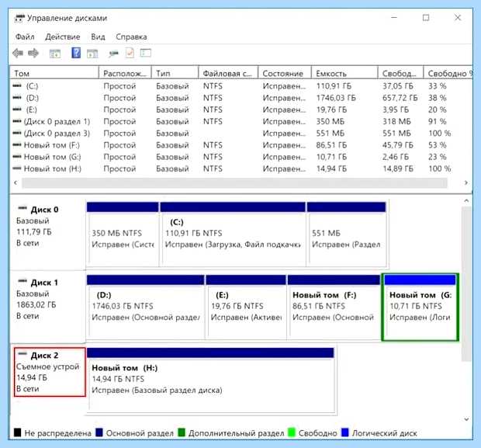Screen dimensions: 481x448
Task: Click the Back arrow toolbar icon
Action: coord(18,53)
